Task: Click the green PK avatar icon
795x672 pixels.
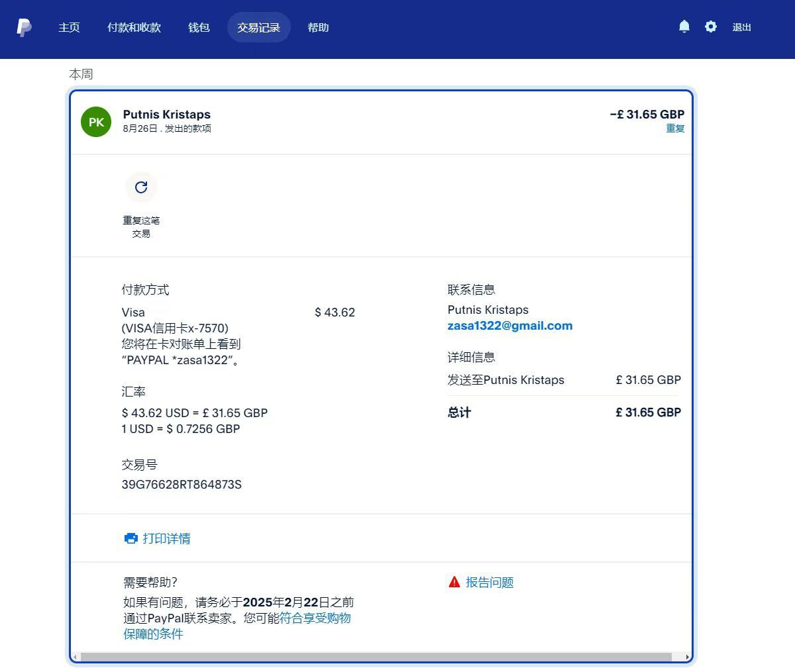Action: pyautogui.click(x=96, y=122)
